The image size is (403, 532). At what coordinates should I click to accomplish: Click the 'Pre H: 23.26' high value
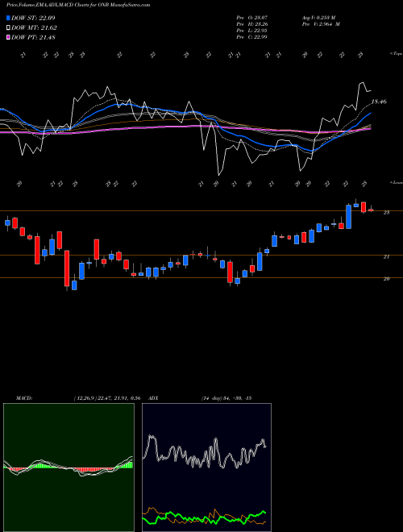(252, 24)
